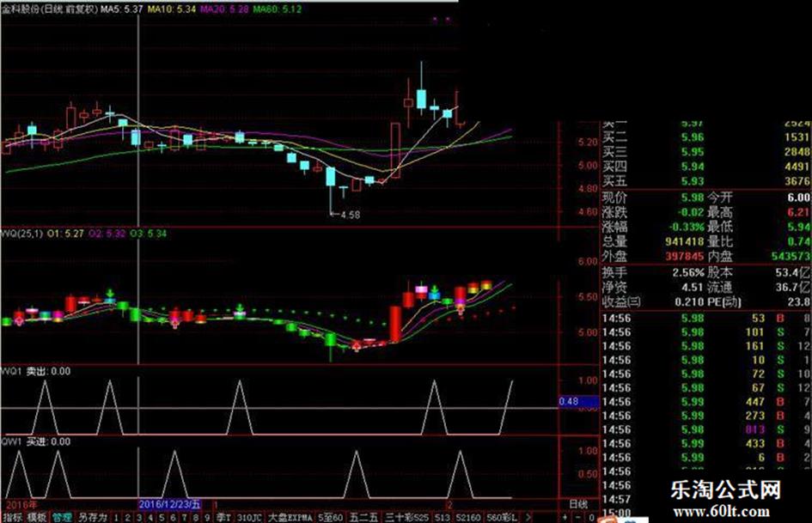The width and height of the screenshot is (812, 523).
Task: Select template slot 2
Action: pos(127,517)
